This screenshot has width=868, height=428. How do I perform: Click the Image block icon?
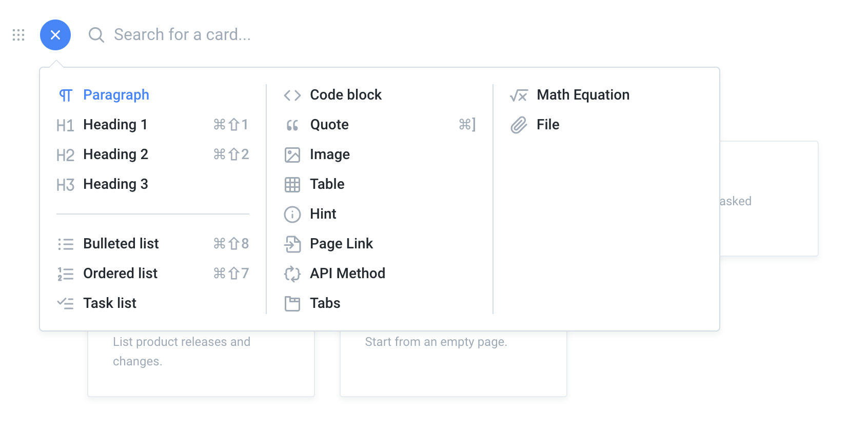click(x=292, y=155)
